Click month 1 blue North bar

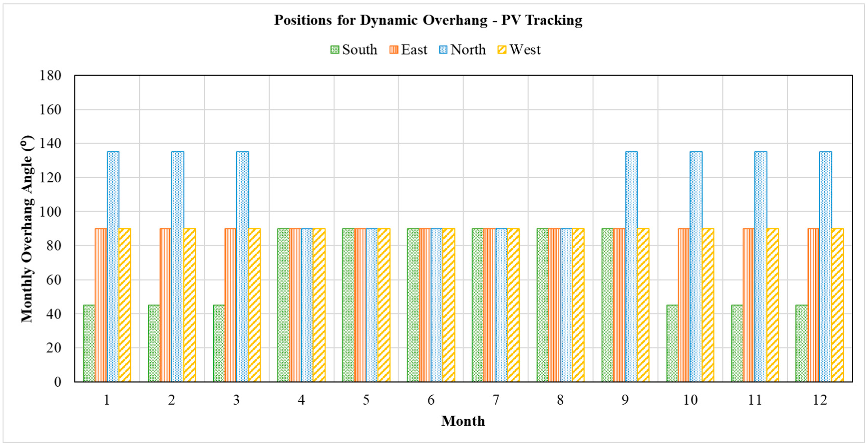(113, 266)
